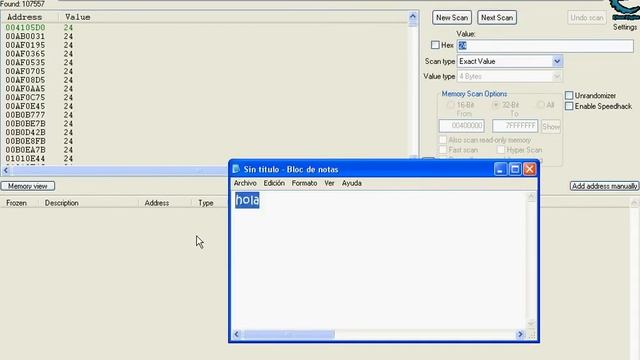
Task: Open Ayuda menu in Notepad
Action: click(351, 183)
